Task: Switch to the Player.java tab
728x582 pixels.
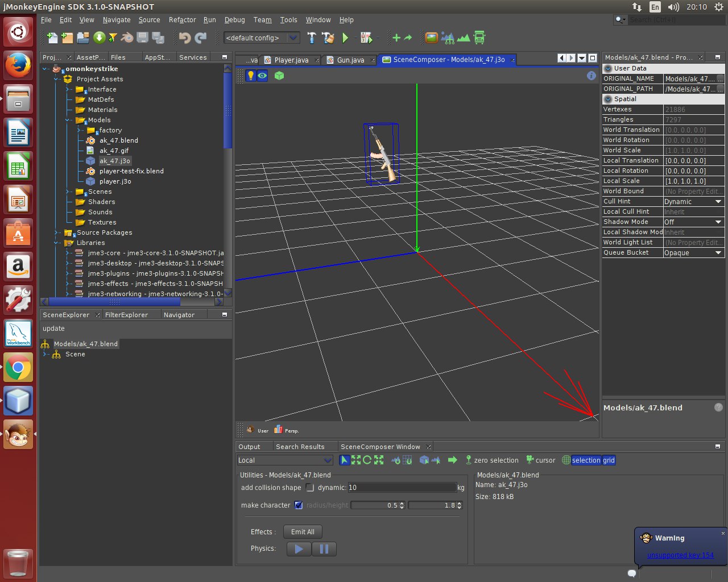Action: click(291, 60)
